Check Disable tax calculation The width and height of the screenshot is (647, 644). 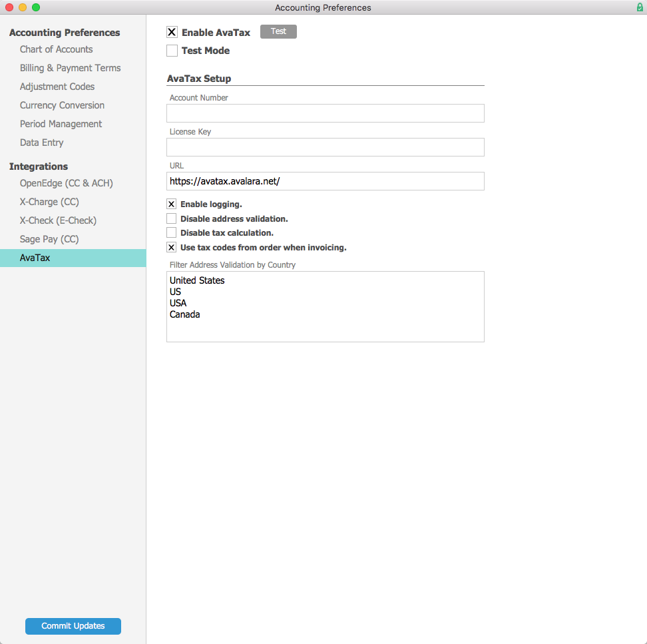point(171,233)
